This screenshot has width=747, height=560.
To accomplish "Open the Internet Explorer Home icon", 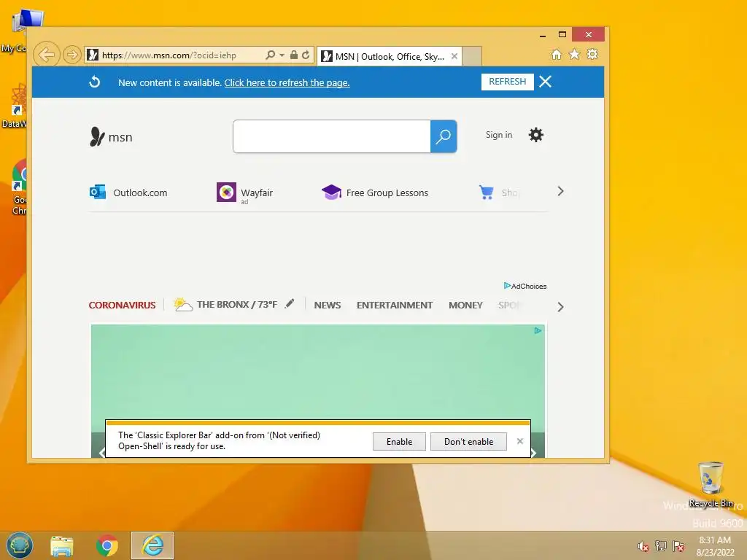I will (x=556, y=54).
